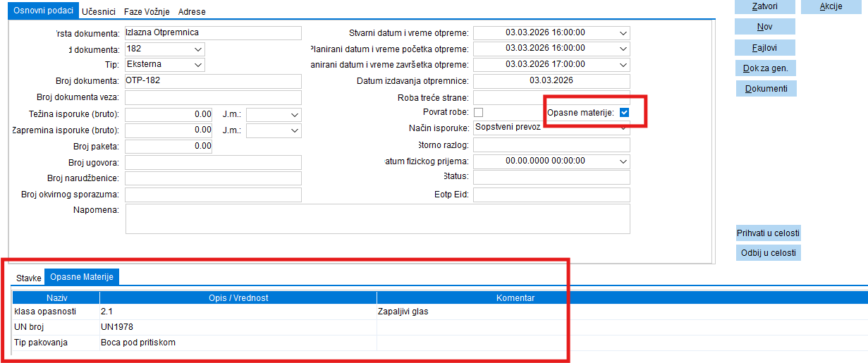The height and width of the screenshot is (363, 868).
Task: Switch to the Učesnici tab
Action: click(x=99, y=12)
